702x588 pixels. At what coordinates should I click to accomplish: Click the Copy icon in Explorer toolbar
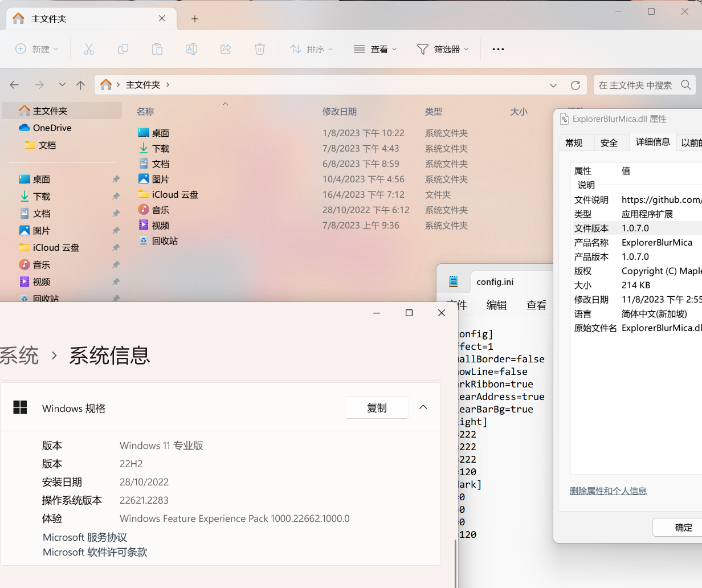123,49
